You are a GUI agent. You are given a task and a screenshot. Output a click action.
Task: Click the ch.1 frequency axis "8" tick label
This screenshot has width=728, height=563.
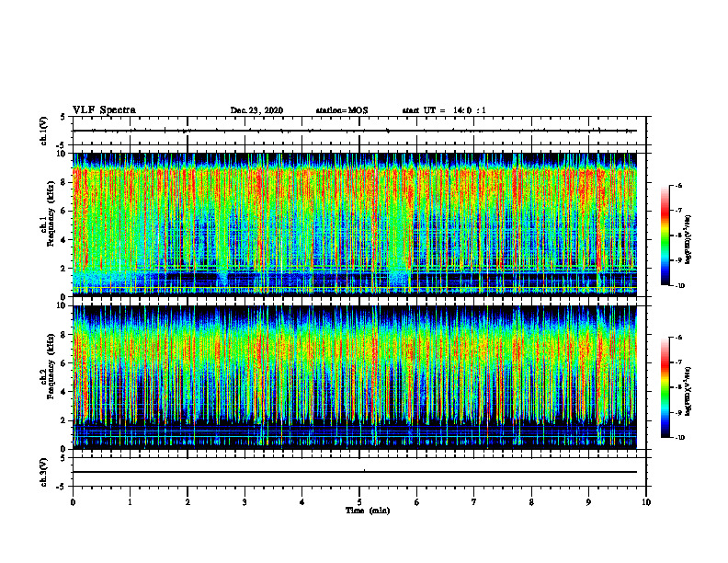[x=64, y=182]
